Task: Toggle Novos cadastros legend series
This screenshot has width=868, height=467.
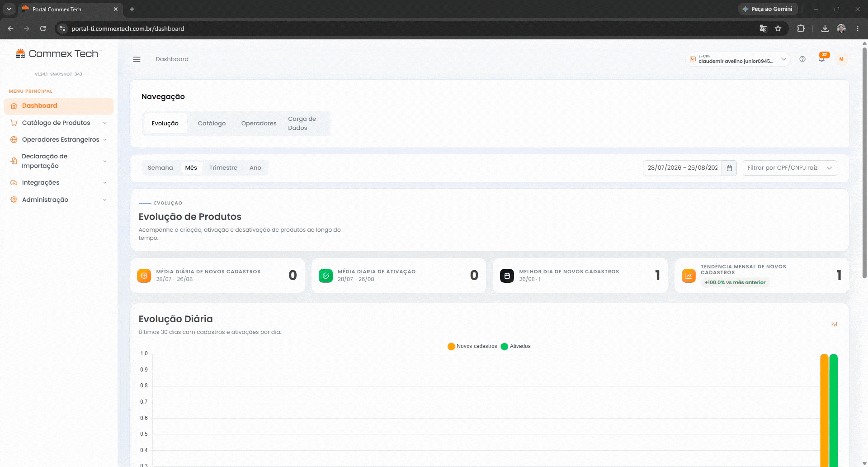Action: 472,346
